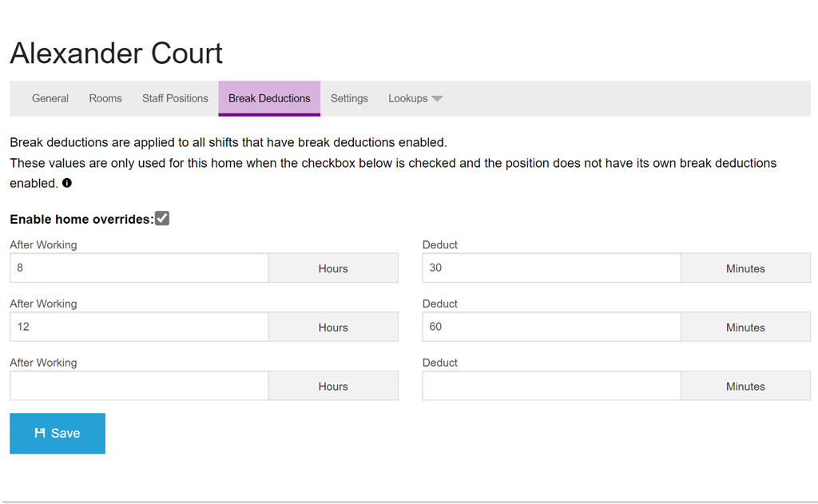The width and height of the screenshot is (818, 504).
Task: Click the empty After Working hours field
Action: [139, 386]
